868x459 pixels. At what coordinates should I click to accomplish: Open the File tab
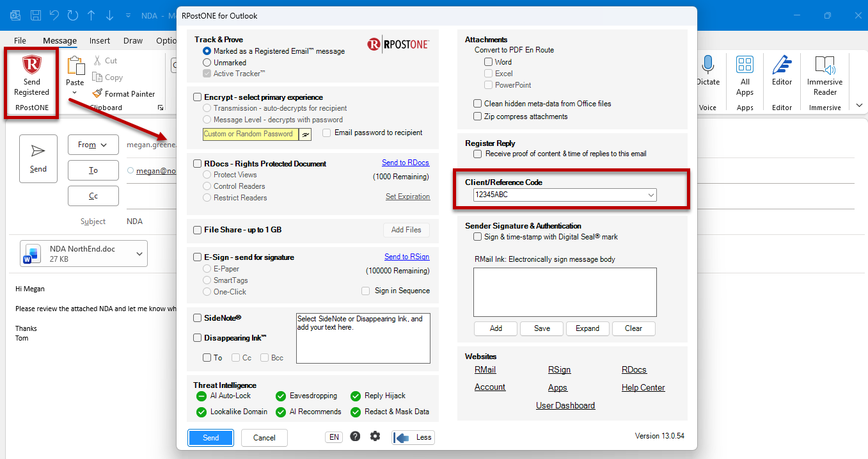20,40
